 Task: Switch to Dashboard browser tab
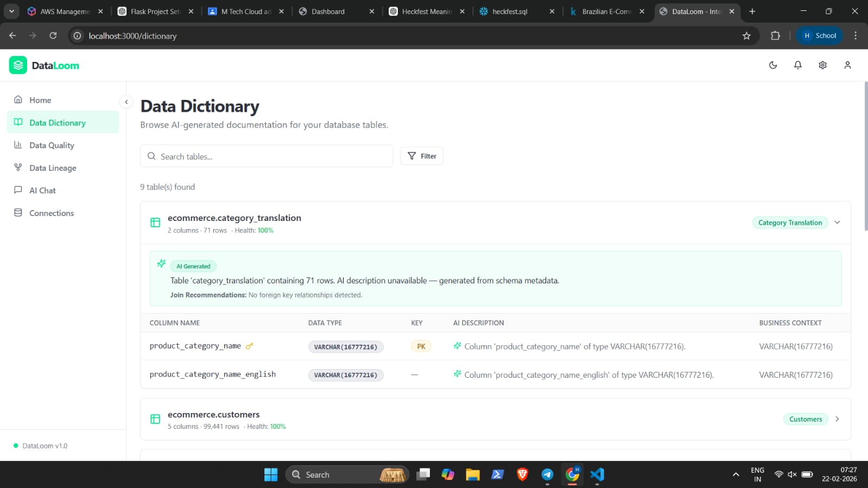pyautogui.click(x=337, y=11)
